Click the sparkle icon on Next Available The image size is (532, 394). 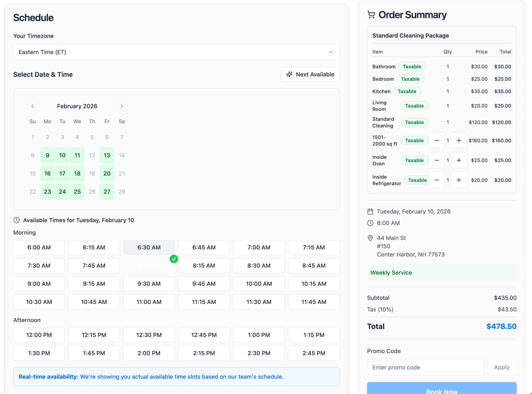pyautogui.click(x=290, y=74)
